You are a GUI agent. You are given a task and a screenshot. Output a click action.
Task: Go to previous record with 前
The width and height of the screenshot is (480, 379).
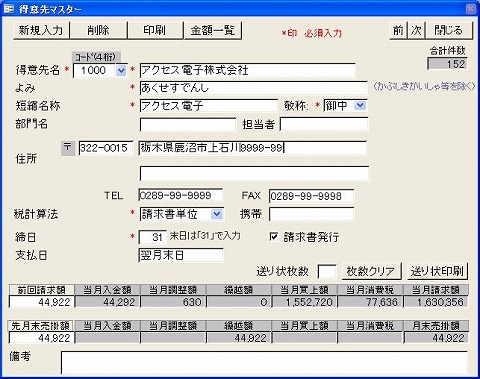point(398,30)
